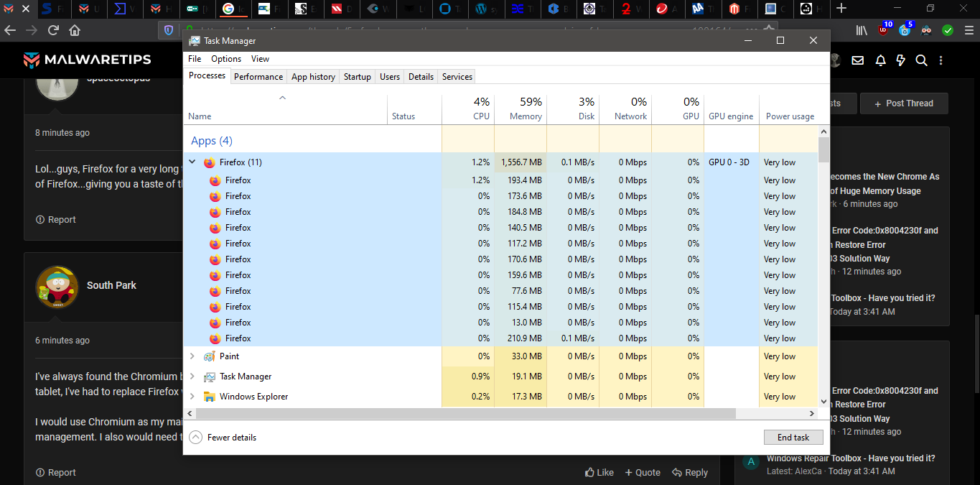Reload the page in the browser
Screen dimensions: 980x485
(53, 30)
